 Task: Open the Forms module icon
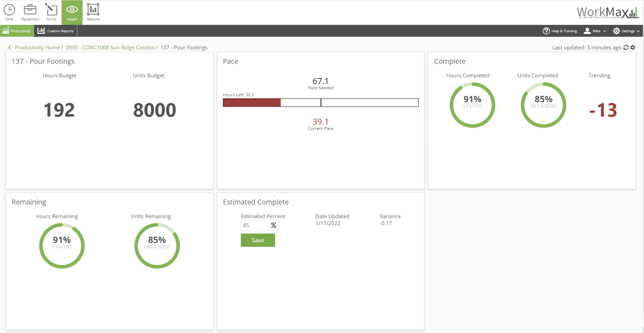click(x=51, y=12)
